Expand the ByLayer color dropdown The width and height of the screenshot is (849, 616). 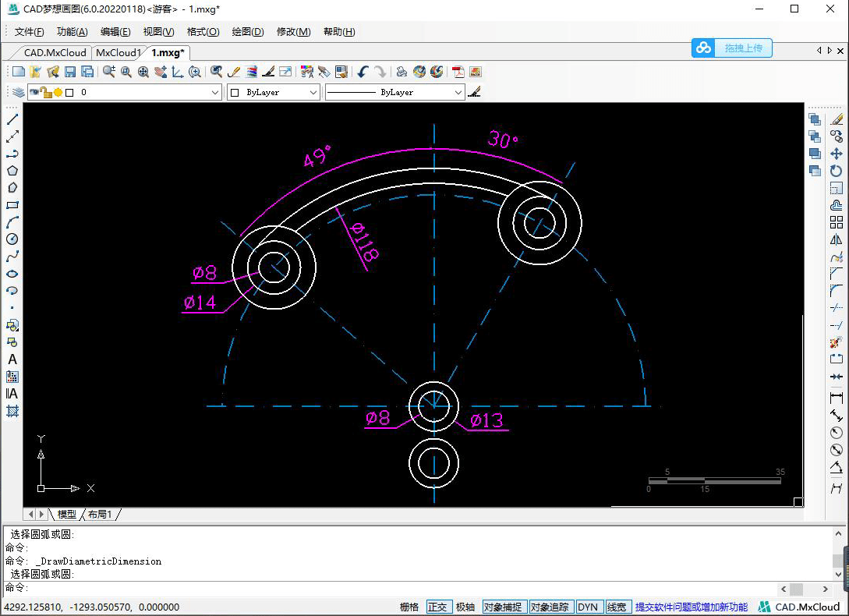(313, 92)
